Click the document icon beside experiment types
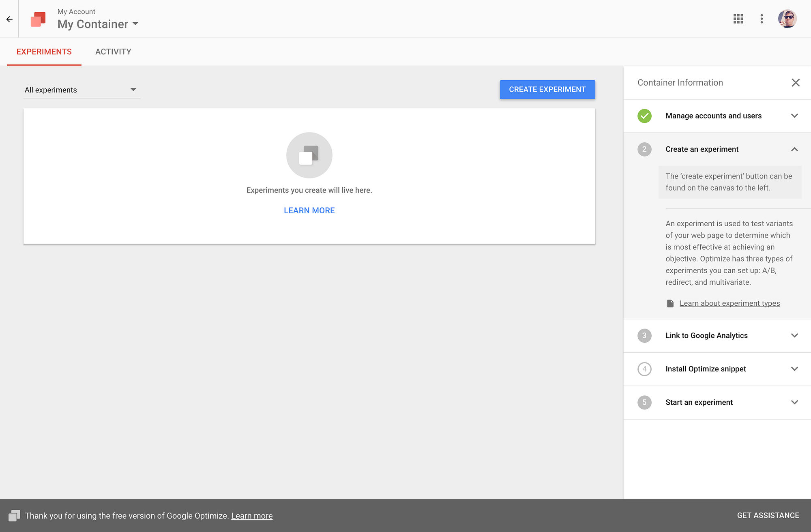811x532 pixels. [x=670, y=303]
